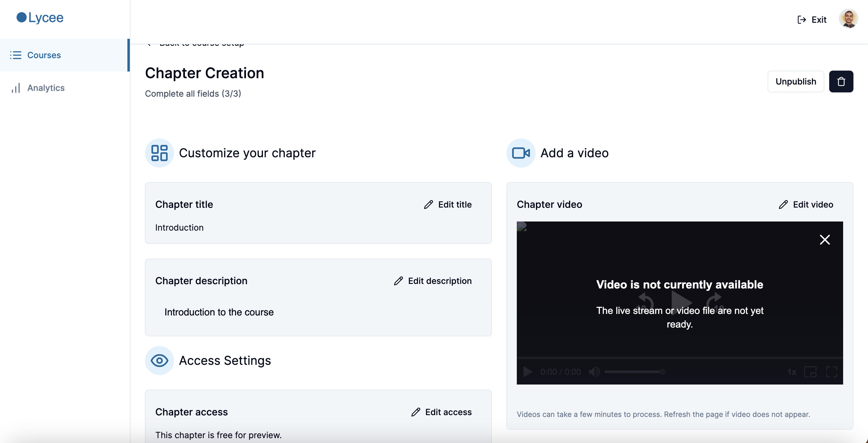
Task: Dismiss the video unavailable message
Action: [x=824, y=240]
